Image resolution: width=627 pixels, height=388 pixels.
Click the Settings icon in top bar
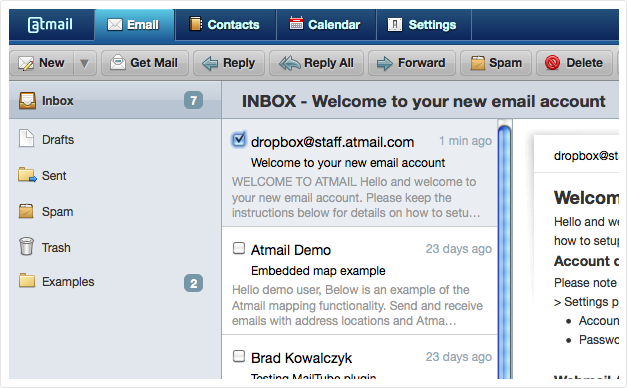(x=395, y=25)
